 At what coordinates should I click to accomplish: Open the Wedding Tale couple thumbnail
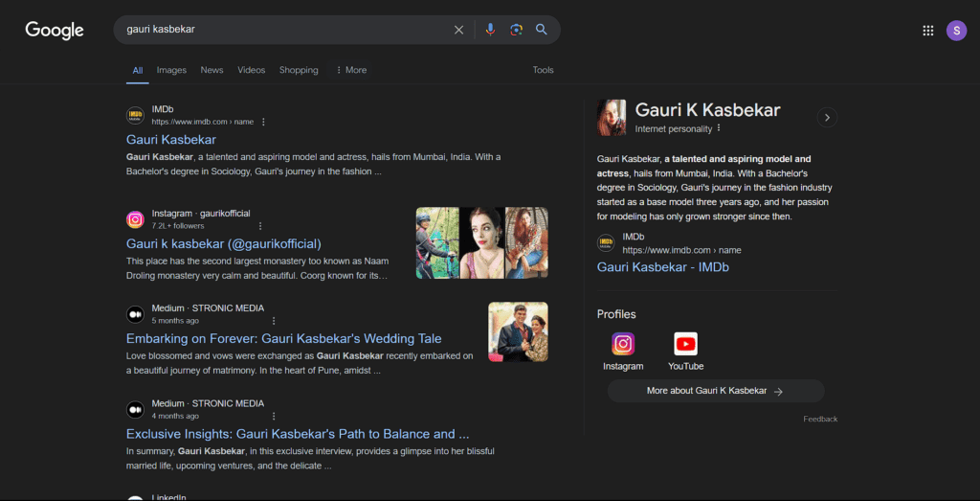tap(518, 331)
